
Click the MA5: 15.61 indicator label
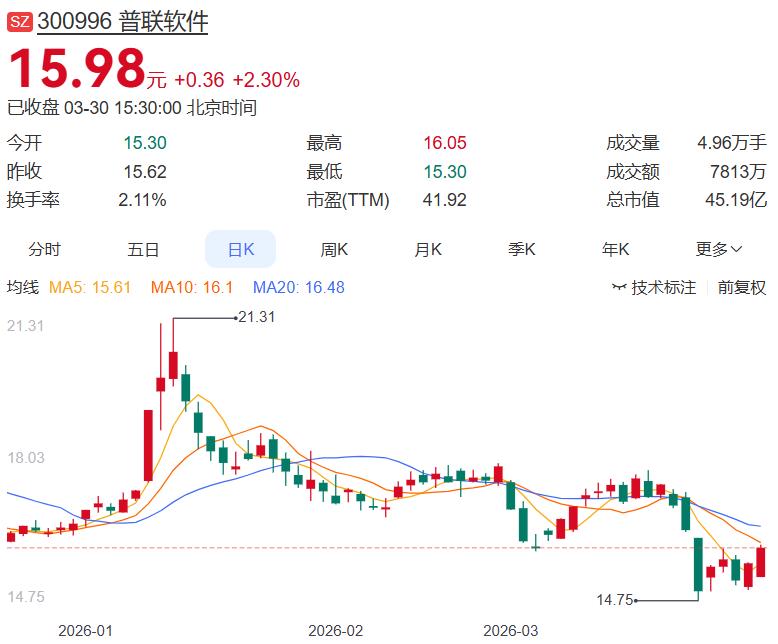[x=90, y=287]
